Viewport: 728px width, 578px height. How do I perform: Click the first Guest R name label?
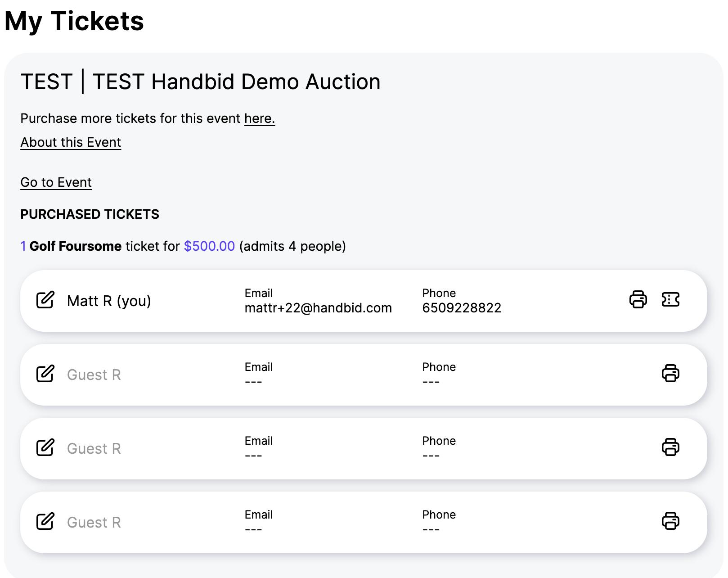tap(94, 374)
